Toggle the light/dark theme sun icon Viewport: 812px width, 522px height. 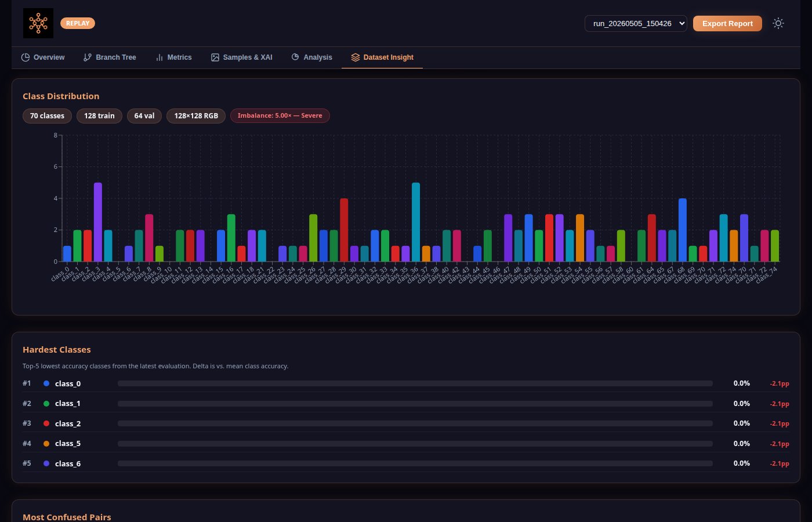point(778,23)
